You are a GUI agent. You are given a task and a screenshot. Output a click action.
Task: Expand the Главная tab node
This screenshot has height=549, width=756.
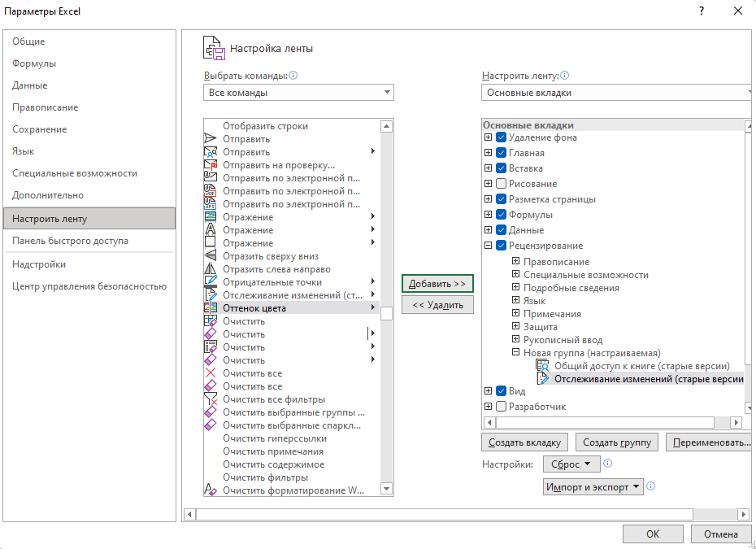tap(488, 153)
